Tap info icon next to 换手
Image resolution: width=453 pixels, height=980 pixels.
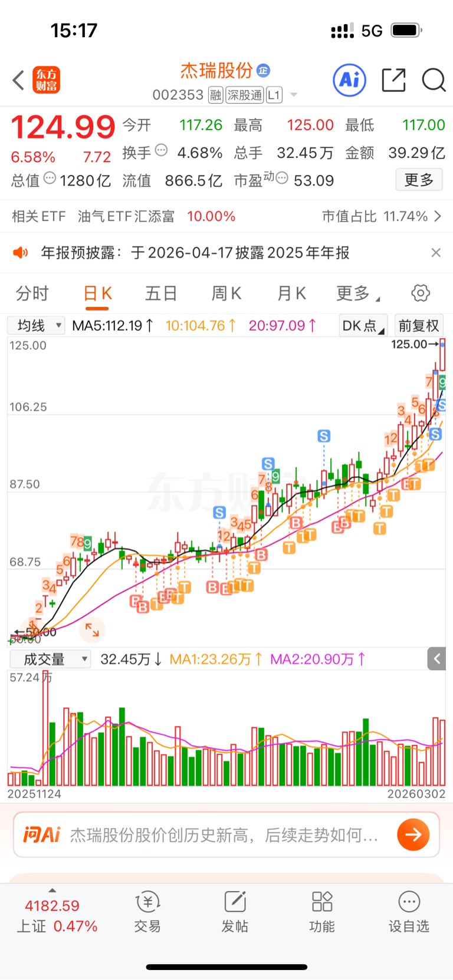(161, 150)
